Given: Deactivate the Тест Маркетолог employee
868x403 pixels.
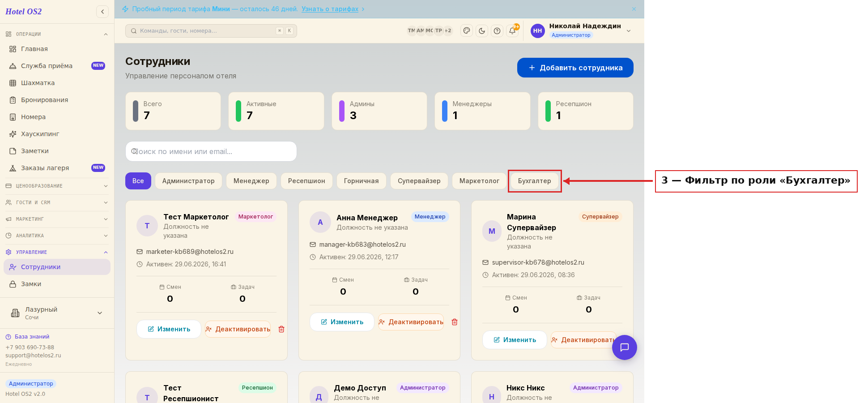Looking at the screenshot, I should 238,329.
